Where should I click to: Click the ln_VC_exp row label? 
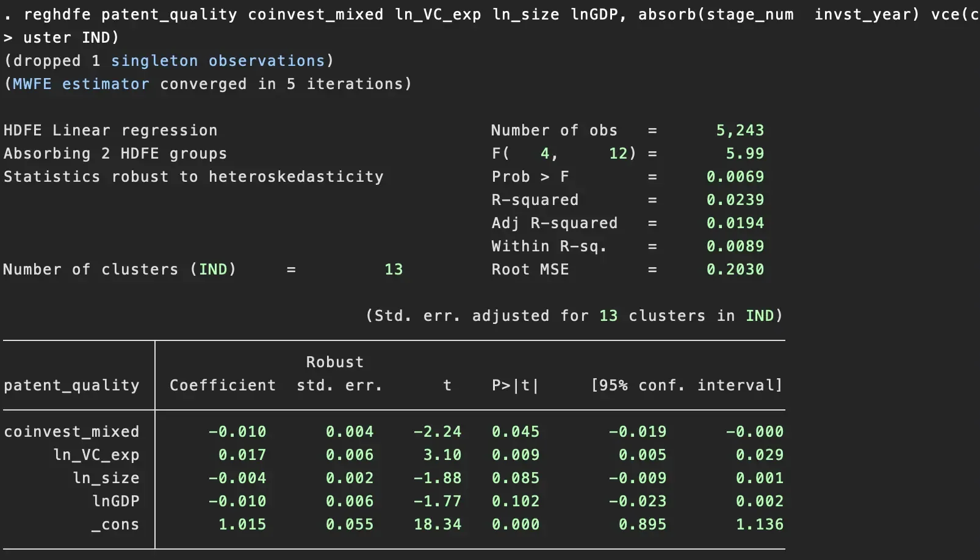96,455
